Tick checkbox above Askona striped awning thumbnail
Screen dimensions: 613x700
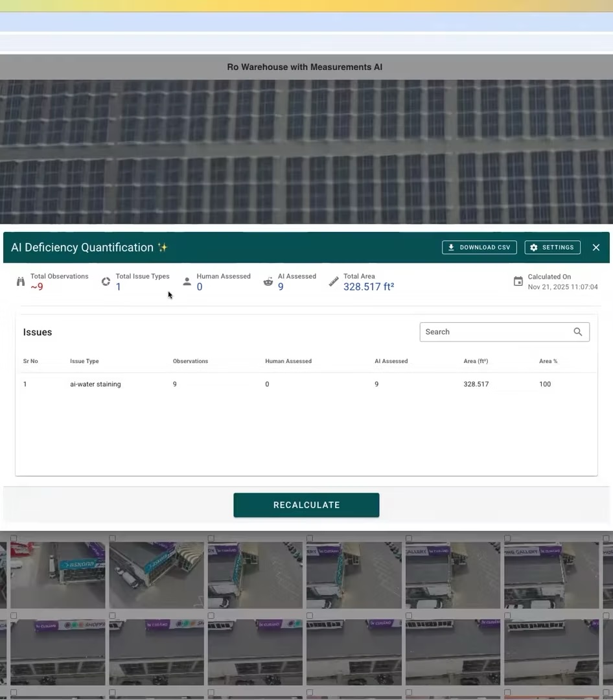[112, 539]
